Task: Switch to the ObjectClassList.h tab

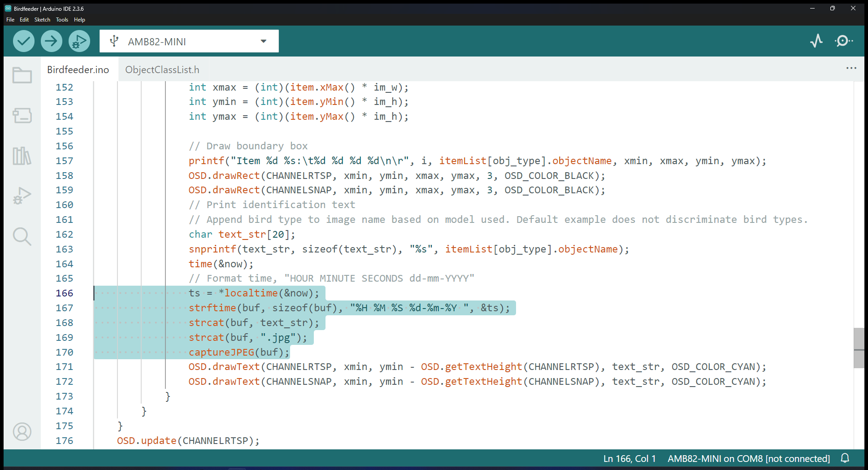Action: click(162, 70)
